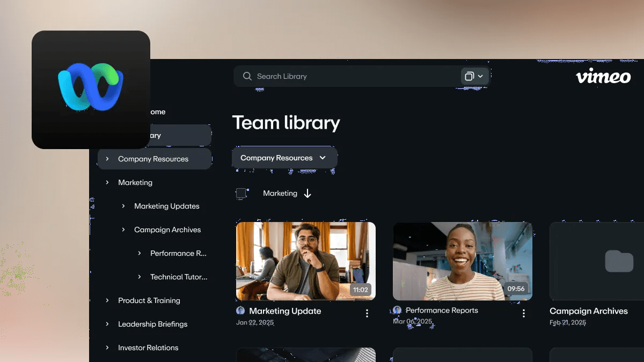Click owner avatar beside Marketing Update

coord(240,311)
